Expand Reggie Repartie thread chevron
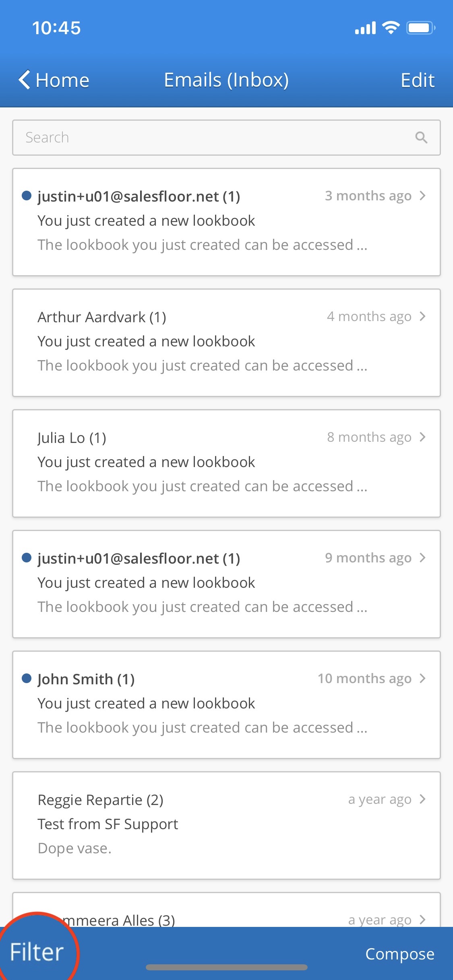Image resolution: width=453 pixels, height=980 pixels. click(x=422, y=799)
